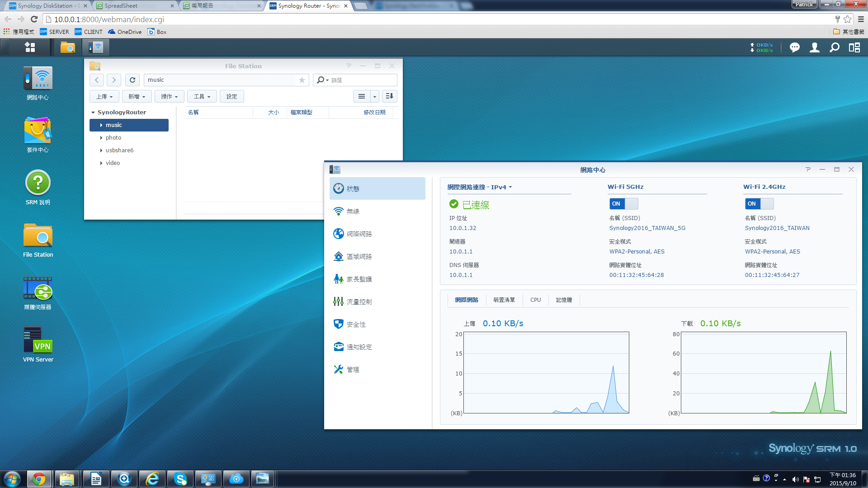Click the SRM search magnifier icon
Screen dimensions: 868x488
[834, 47]
